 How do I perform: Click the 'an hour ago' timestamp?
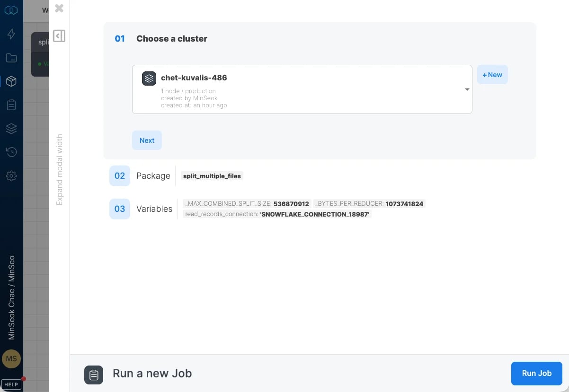(210, 105)
